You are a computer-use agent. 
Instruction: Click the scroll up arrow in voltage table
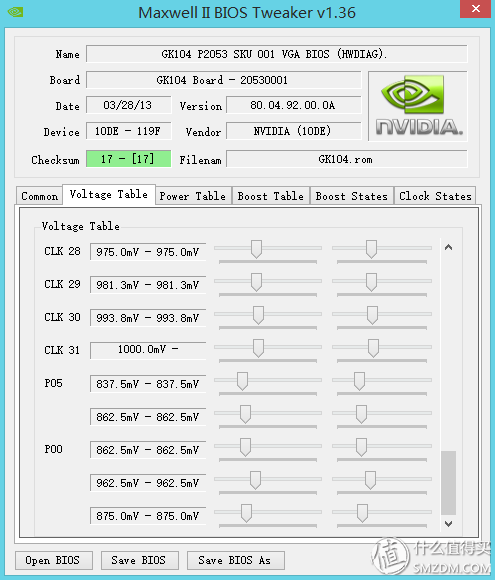(x=448, y=247)
